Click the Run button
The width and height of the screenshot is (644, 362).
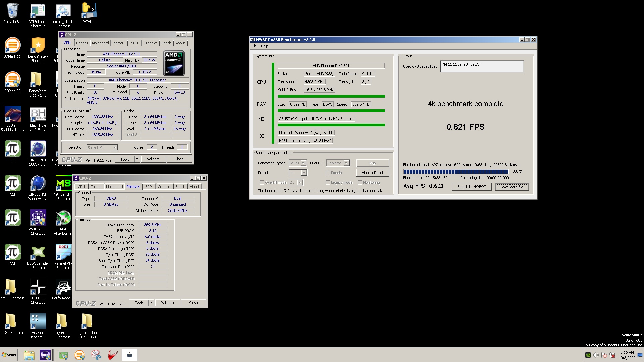tap(372, 163)
